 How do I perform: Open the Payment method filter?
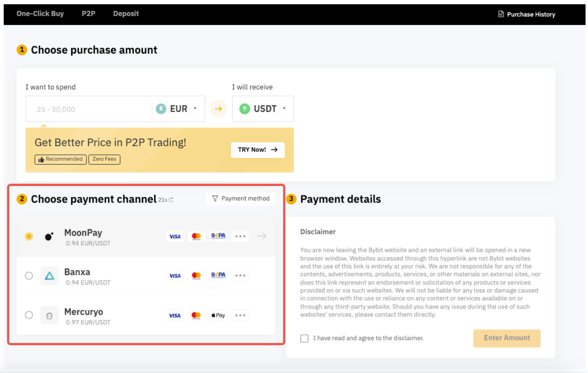241,199
